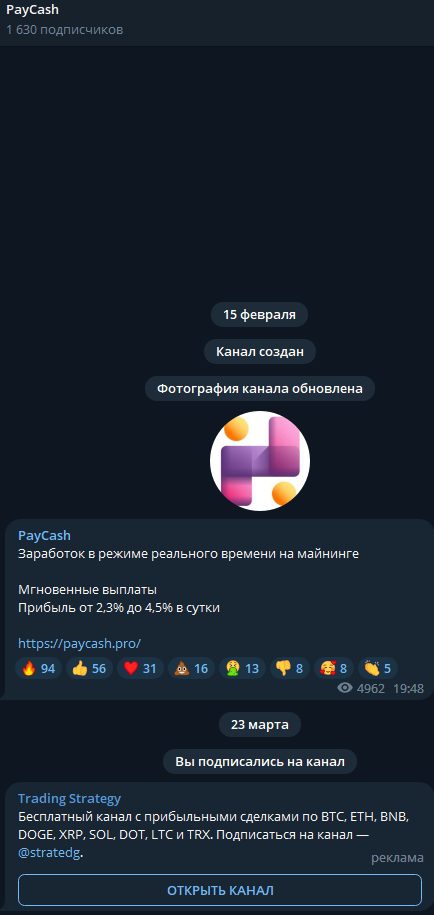This screenshot has height=915, width=434.
Task: Toggle the red heart reaction with 31
Action: pyautogui.click(x=140, y=668)
